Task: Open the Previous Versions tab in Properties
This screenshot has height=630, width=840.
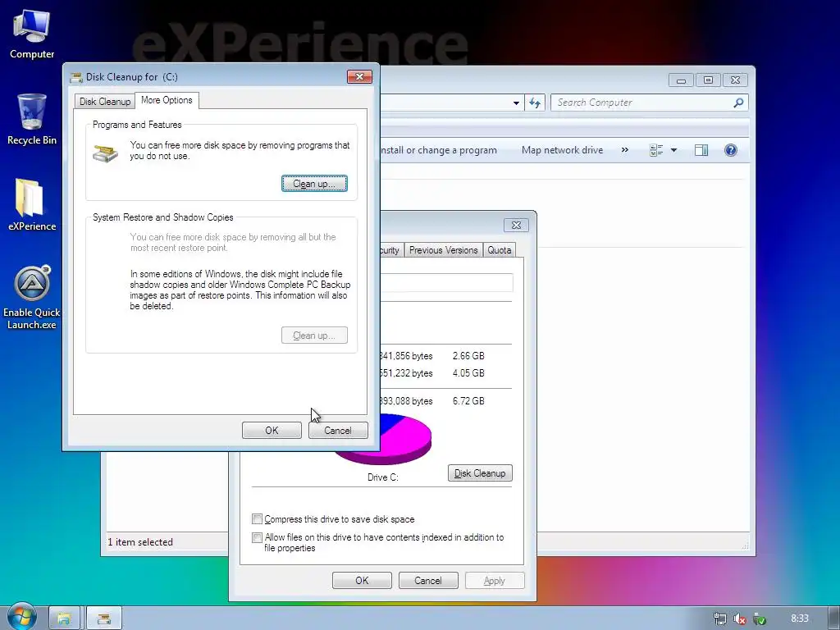Action: tap(443, 250)
